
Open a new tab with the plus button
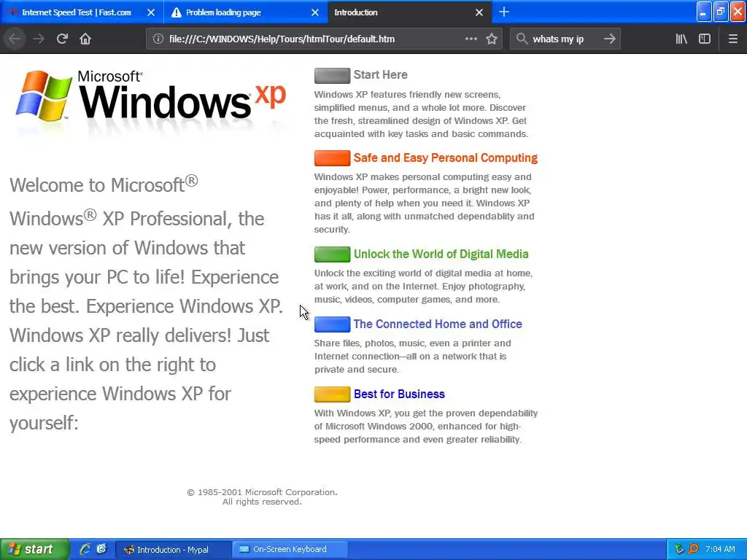(x=504, y=12)
